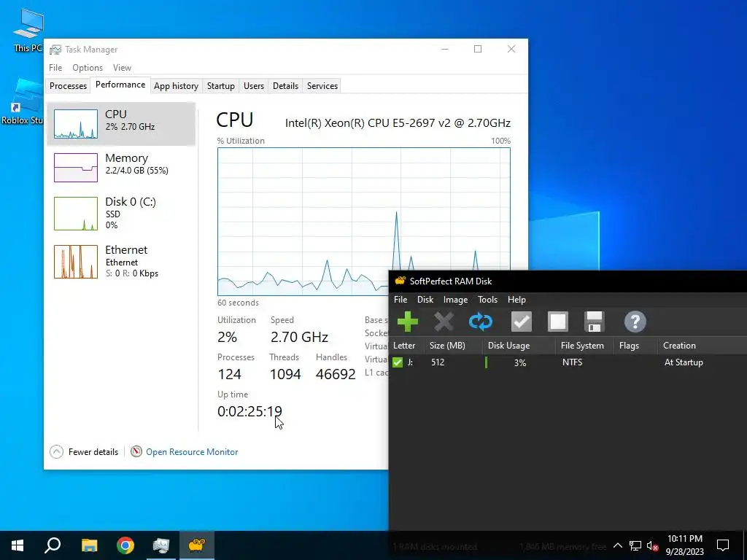Click the gray X Remove disk icon

tap(444, 322)
